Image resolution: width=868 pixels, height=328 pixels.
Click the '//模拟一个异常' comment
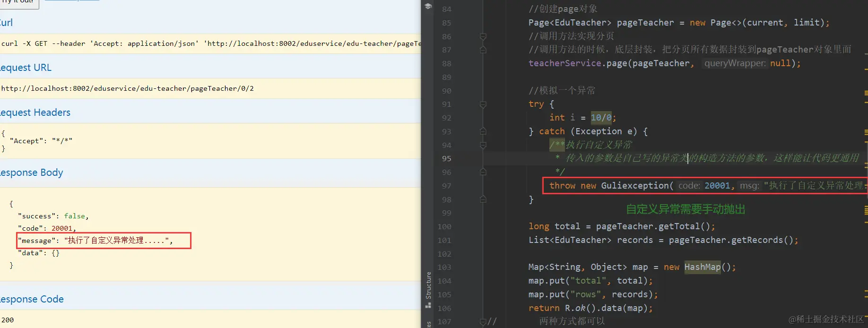(562, 90)
